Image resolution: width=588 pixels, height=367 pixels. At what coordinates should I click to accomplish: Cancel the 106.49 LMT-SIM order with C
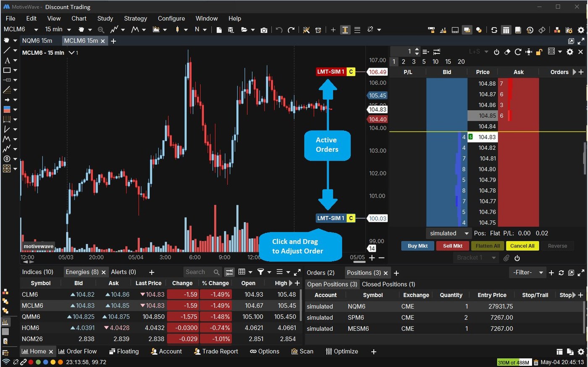351,72
